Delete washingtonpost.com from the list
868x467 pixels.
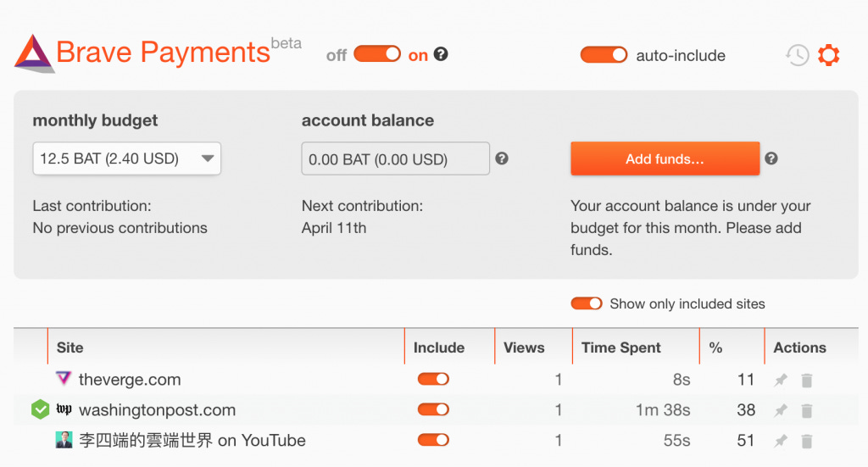click(x=807, y=410)
